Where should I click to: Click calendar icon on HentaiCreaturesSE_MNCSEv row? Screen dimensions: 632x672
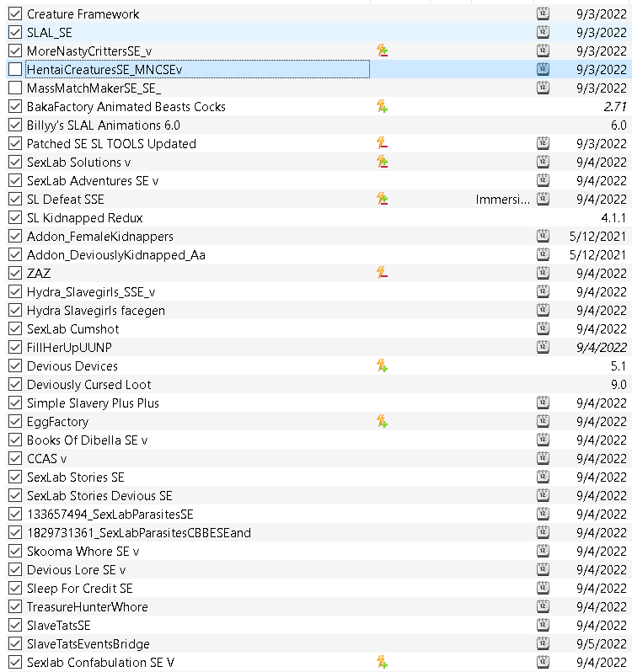point(543,69)
